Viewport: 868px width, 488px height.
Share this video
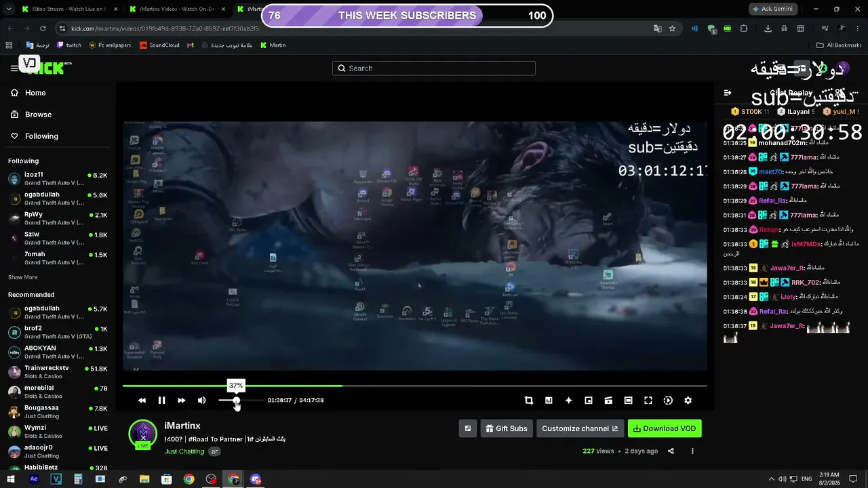click(671, 451)
